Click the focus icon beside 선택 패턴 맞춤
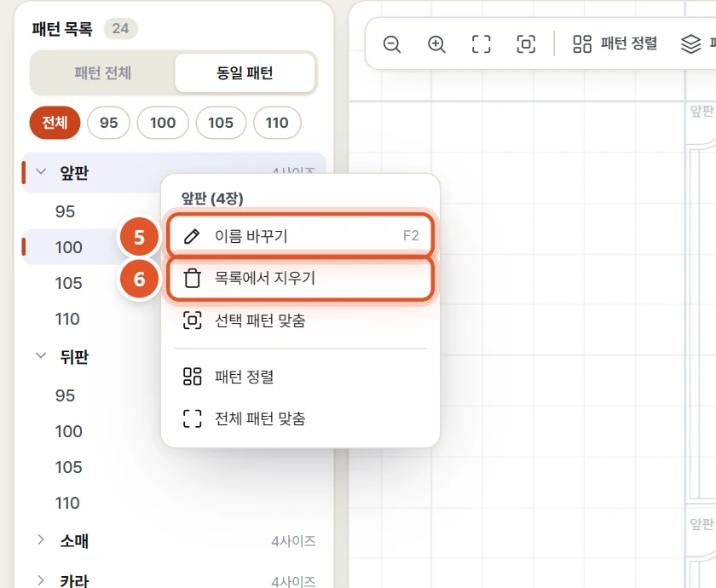This screenshot has width=716, height=588. pos(193,320)
